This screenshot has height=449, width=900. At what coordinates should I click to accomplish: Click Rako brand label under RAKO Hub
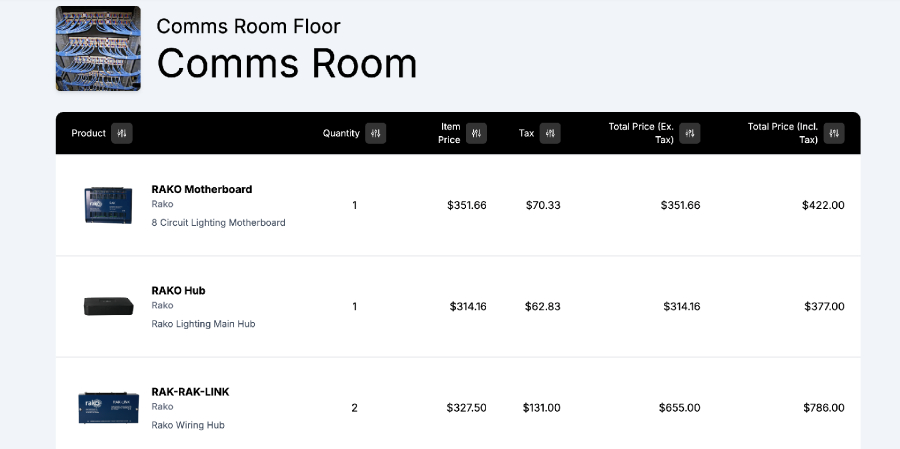coord(162,305)
